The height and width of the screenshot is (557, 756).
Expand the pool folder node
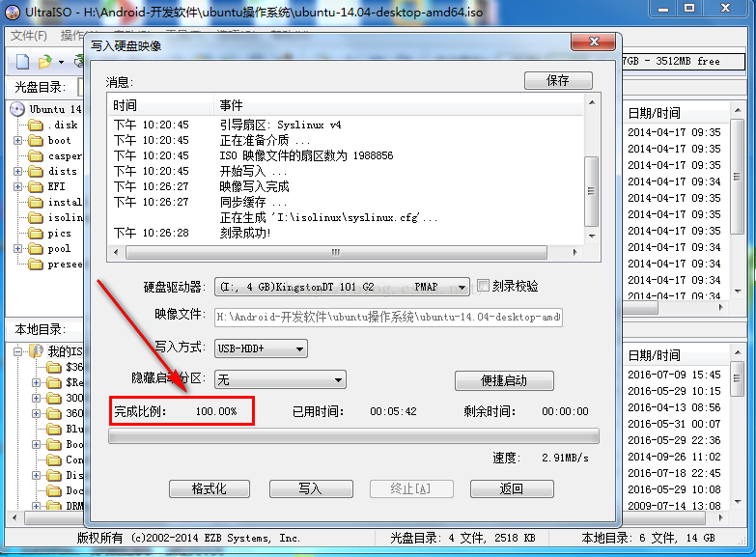(17, 248)
